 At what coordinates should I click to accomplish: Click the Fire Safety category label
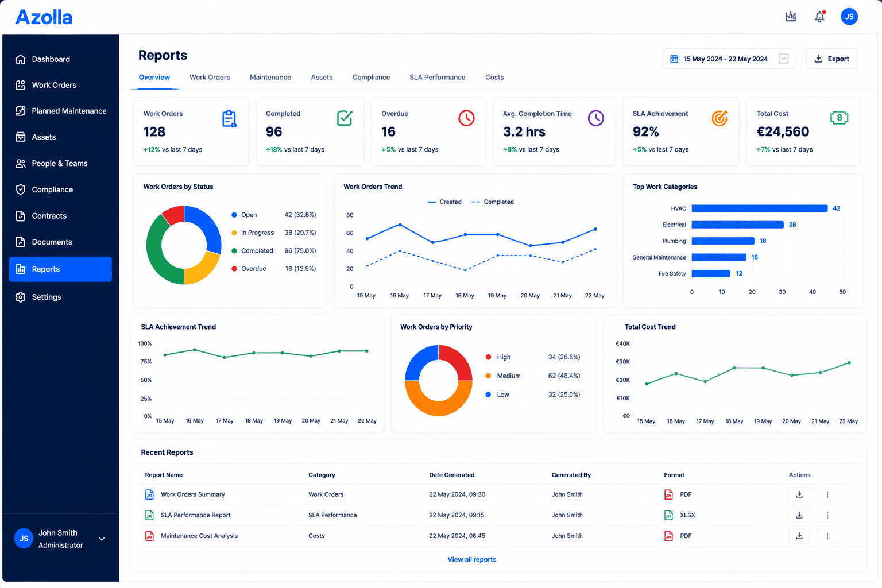(x=672, y=273)
